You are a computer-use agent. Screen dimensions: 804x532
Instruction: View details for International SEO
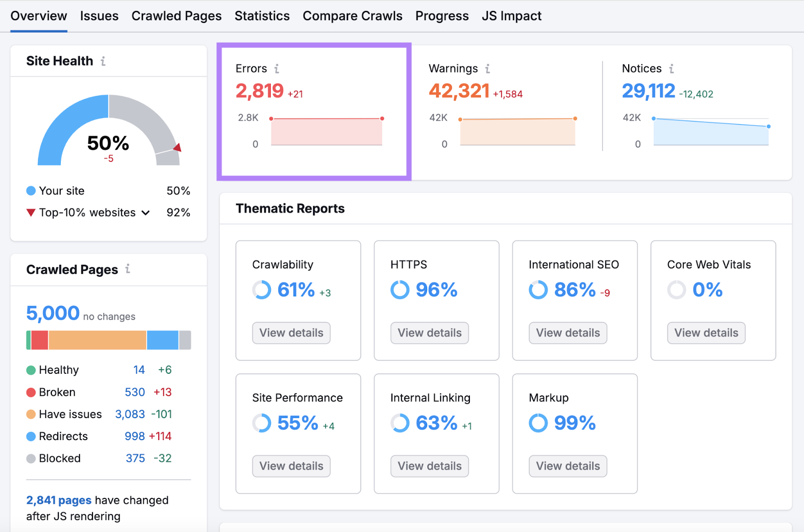[x=568, y=333]
